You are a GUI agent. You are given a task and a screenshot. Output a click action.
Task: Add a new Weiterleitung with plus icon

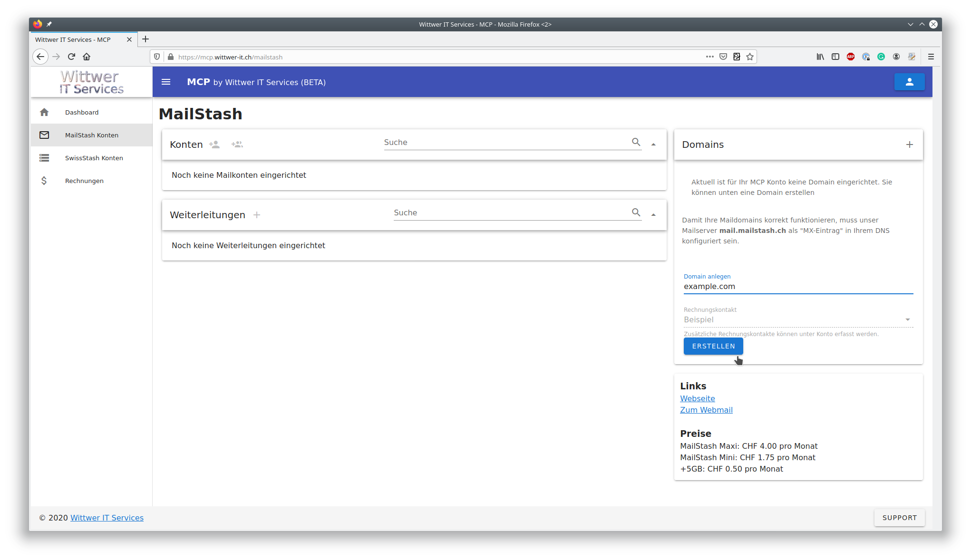(x=257, y=215)
